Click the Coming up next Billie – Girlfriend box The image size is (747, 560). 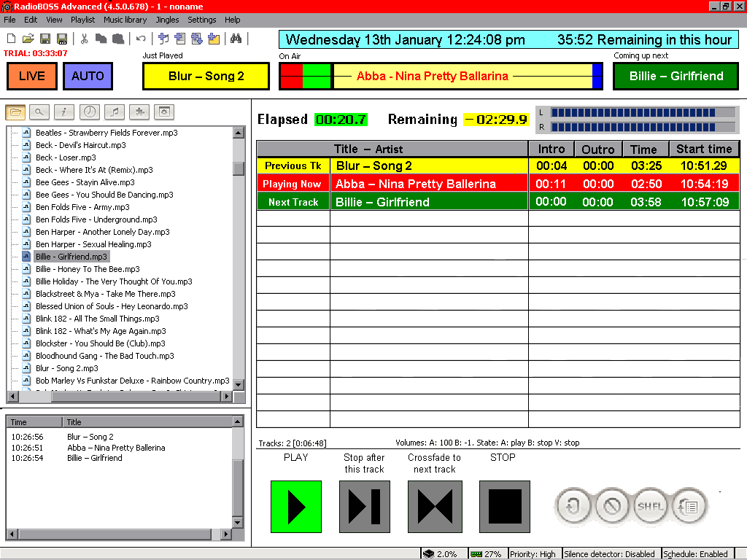point(676,76)
